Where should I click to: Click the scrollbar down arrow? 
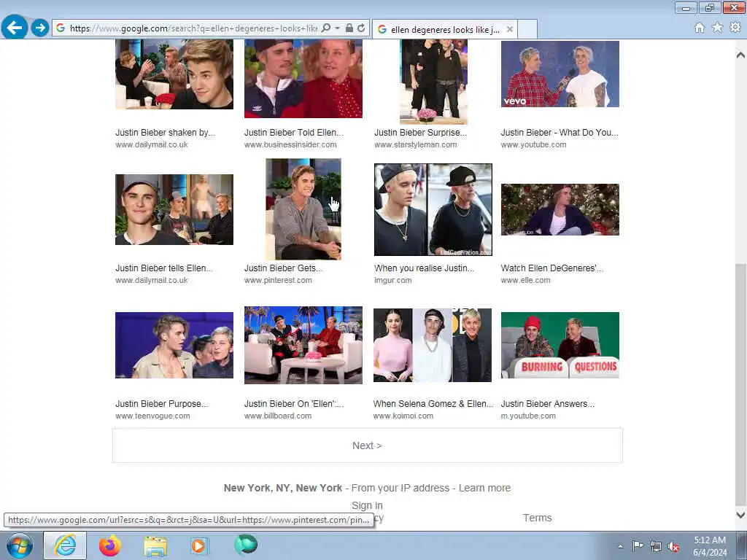(741, 514)
